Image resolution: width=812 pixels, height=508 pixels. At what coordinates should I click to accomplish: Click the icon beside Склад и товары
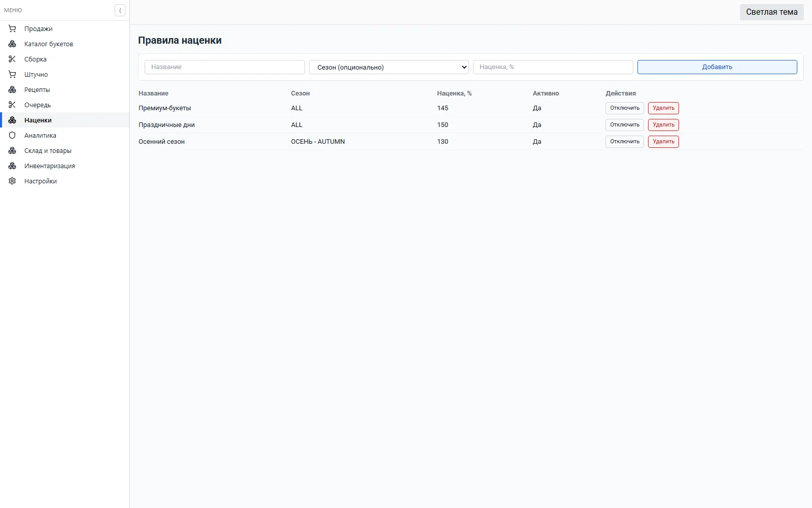(12, 150)
